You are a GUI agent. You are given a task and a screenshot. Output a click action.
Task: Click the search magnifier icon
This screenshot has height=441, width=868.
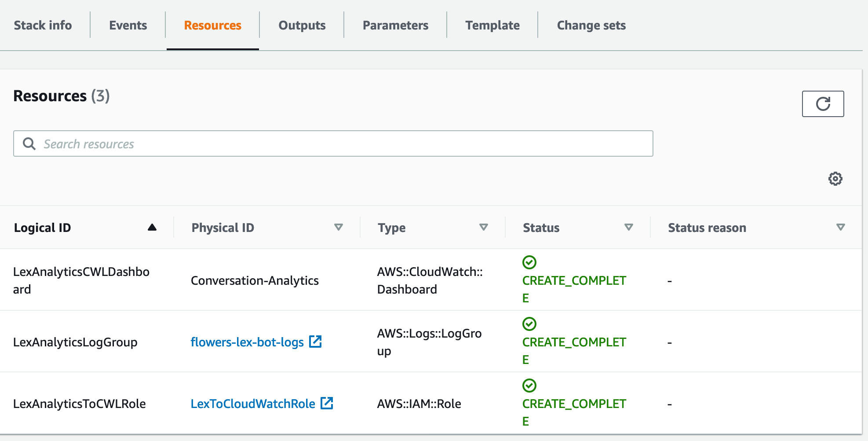(29, 143)
